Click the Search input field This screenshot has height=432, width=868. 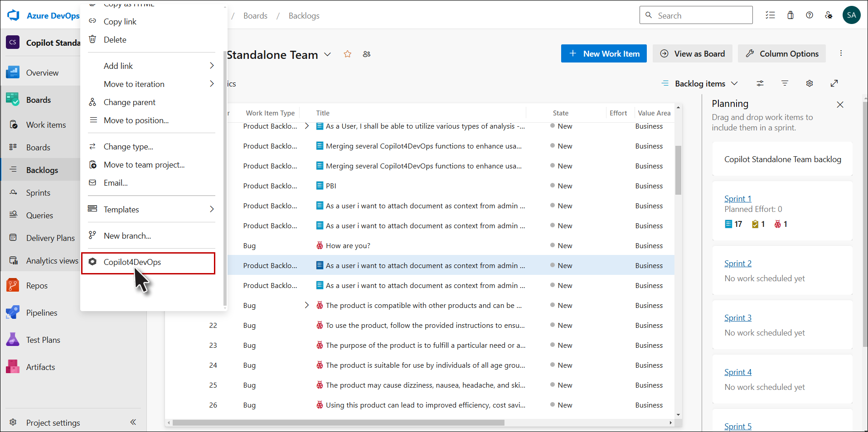coord(696,15)
